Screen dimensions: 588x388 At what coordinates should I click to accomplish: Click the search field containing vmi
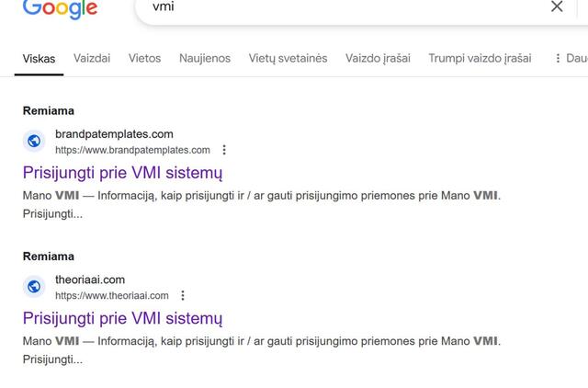[x=340, y=7]
